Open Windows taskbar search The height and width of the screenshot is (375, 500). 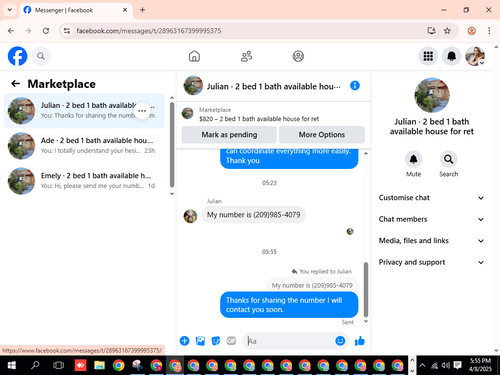[x=35, y=365]
